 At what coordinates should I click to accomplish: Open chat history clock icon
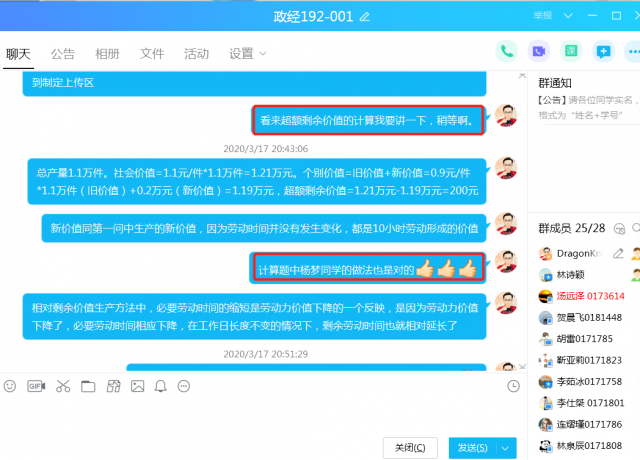(x=513, y=386)
